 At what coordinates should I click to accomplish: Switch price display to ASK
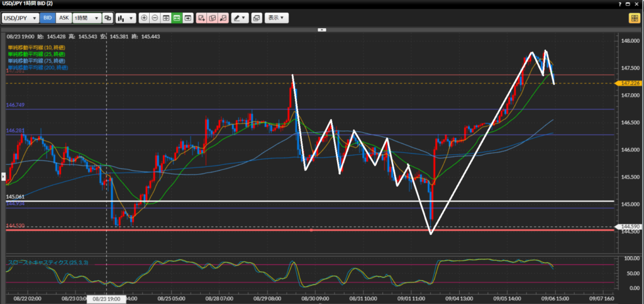tap(64, 18)
